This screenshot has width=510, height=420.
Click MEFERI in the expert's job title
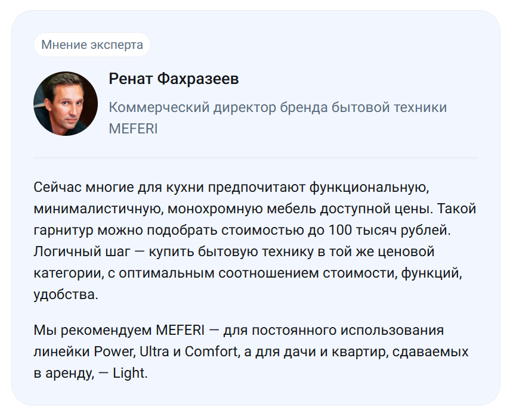click(133, 129)
